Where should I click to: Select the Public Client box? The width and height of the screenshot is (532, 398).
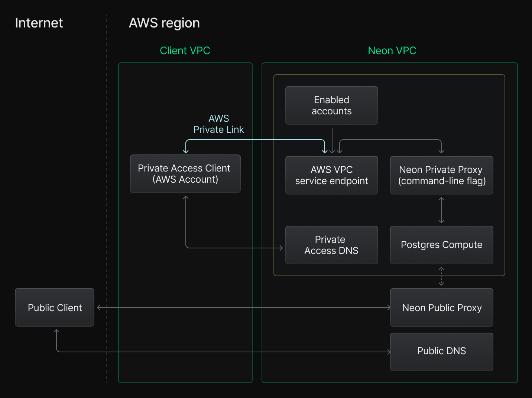click(x=54, y=307)
